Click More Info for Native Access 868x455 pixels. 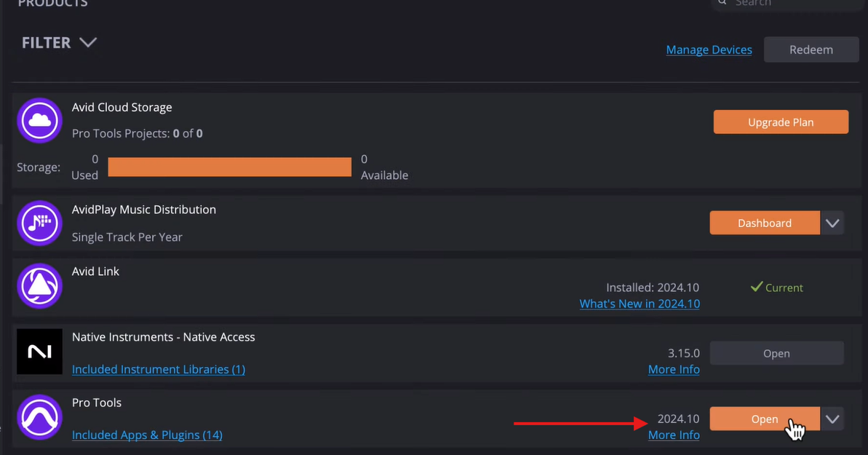(x=674, y=369)
